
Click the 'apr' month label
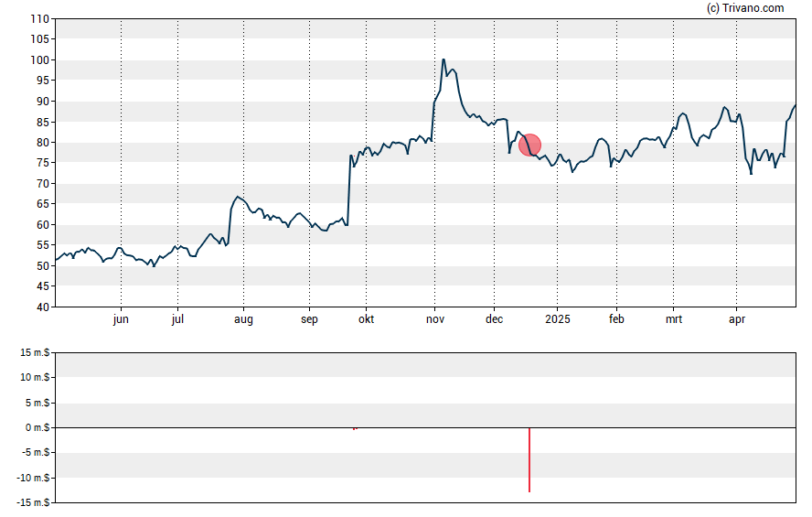click(x=737, y=319)
